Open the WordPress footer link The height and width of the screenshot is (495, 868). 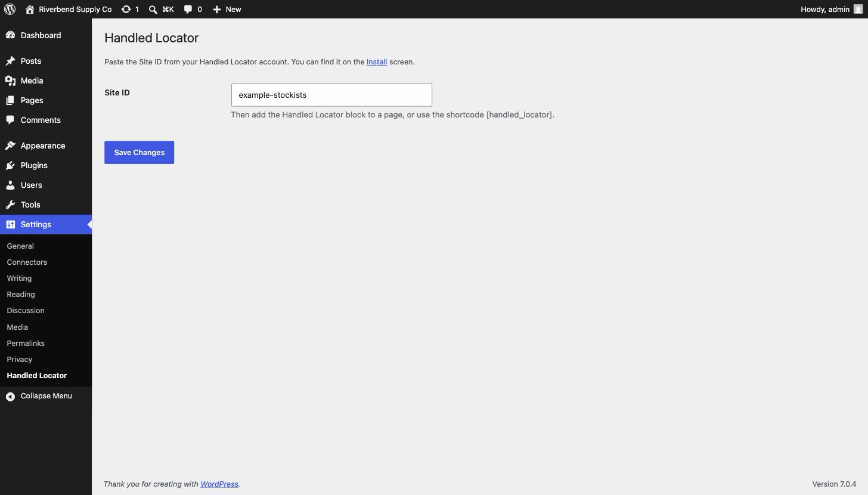(x=219, y=484)
